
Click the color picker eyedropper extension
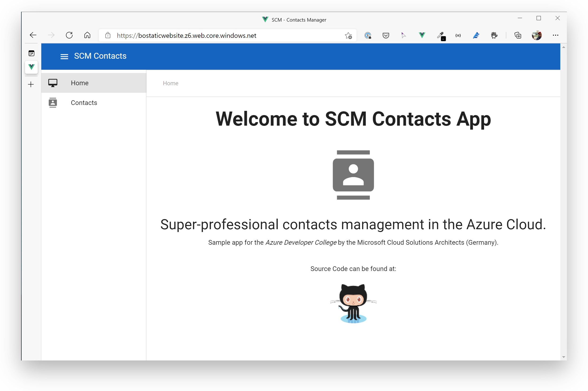point(440,36)
